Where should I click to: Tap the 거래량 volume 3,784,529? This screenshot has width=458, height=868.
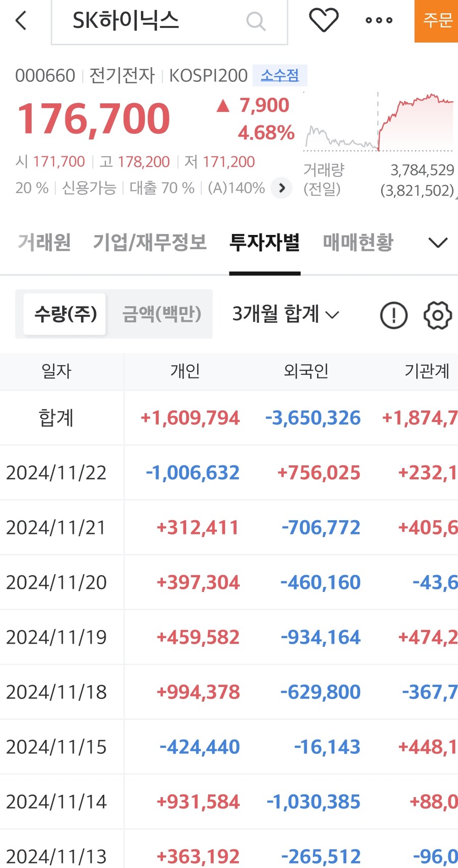pos(422,170)
